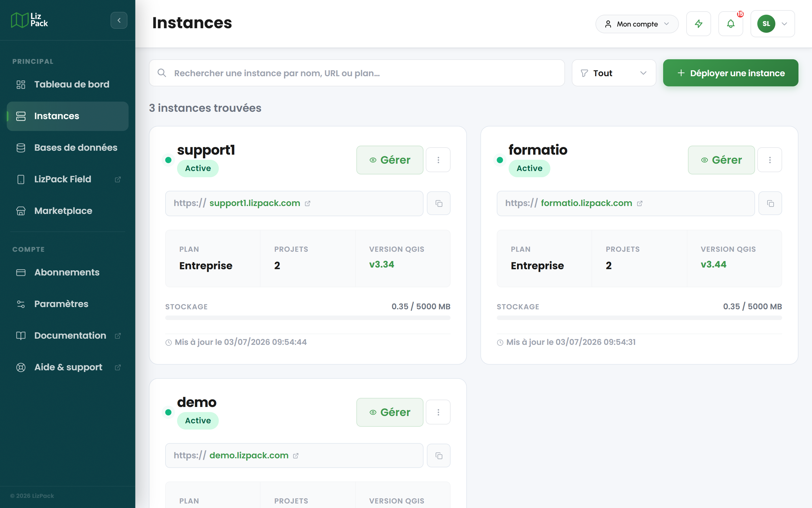The image size is (812, 508).
Task: Open LizPack Field
Action: [x=67, y=179]
